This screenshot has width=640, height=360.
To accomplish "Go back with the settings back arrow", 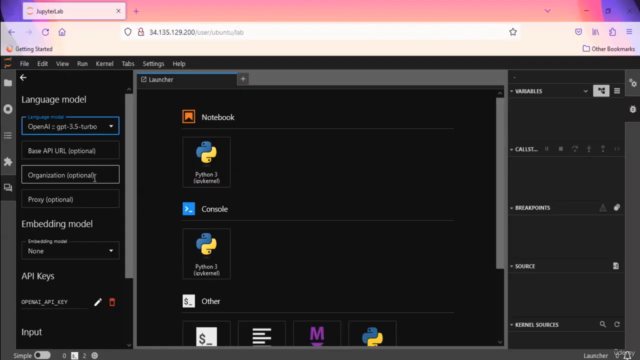I will 23,78.
